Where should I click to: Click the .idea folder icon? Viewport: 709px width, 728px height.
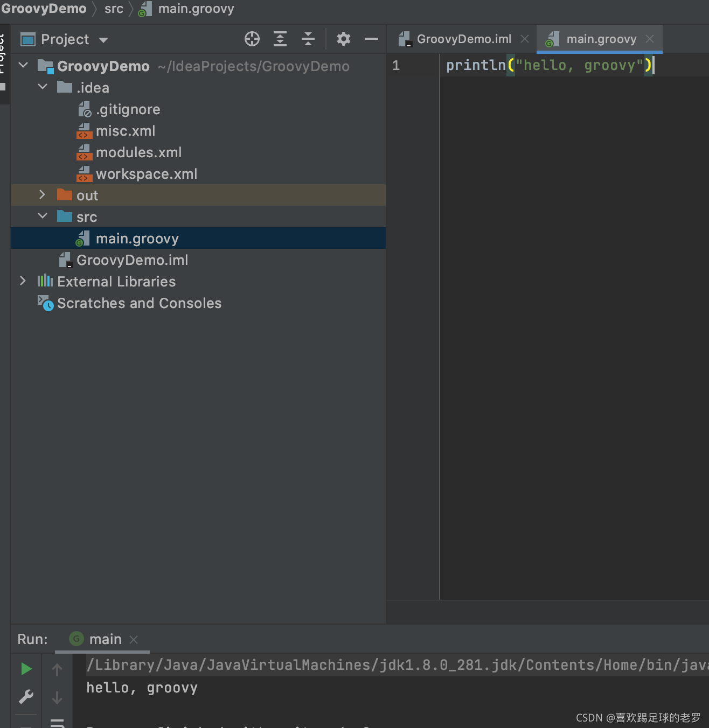[65, 87]
